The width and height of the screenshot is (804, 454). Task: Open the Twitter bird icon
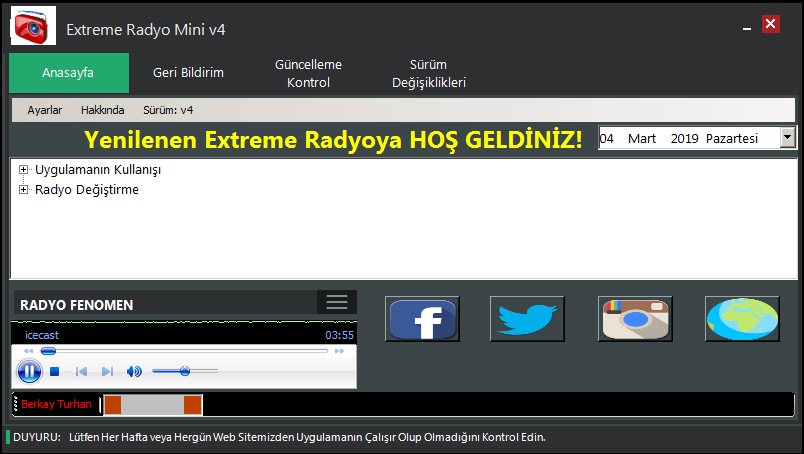pos(527,319)
